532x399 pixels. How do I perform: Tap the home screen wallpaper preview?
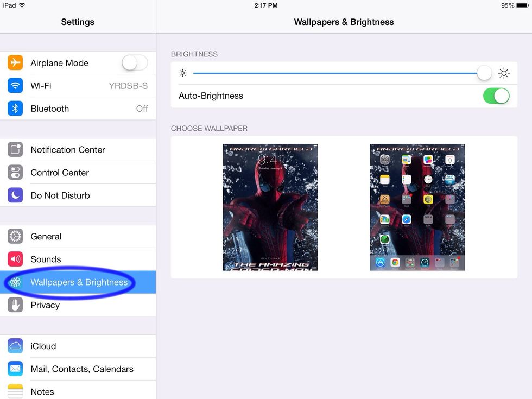click(417, 207)
